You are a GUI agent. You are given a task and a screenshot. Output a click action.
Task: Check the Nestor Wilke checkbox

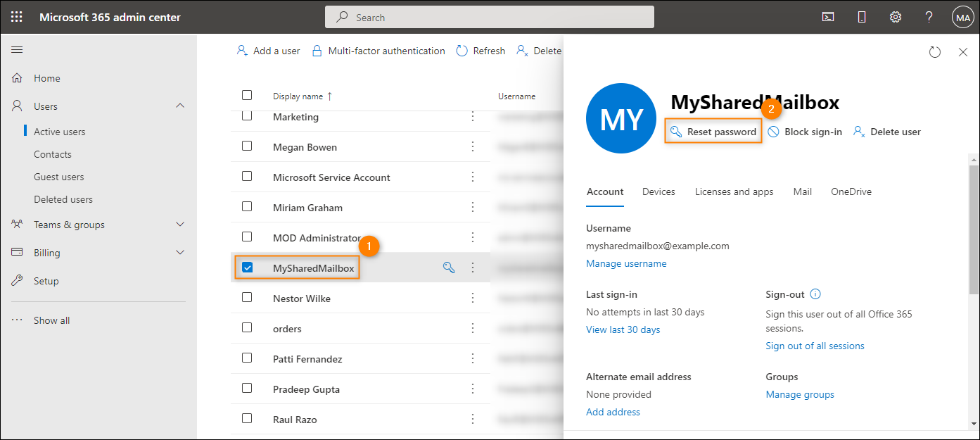[x=247, y=297]
